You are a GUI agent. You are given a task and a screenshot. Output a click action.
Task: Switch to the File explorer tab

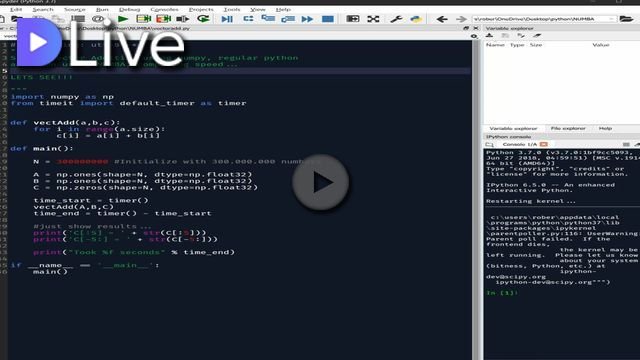pos(568,128)
